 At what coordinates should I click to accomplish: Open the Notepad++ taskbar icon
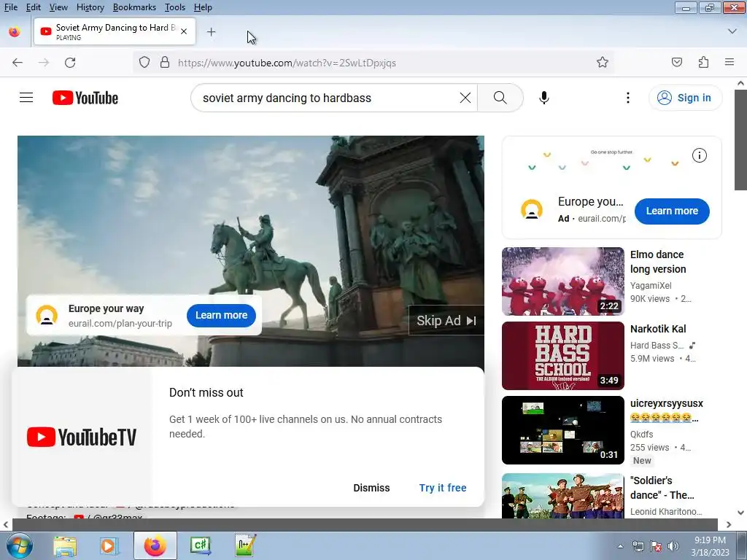point(246,545)
